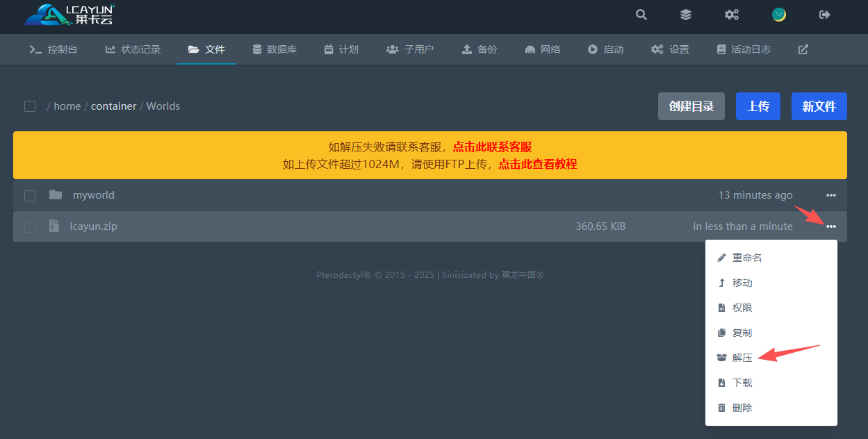Go to the 网络 network tab
868x439 pixels.
pos(543,49)
